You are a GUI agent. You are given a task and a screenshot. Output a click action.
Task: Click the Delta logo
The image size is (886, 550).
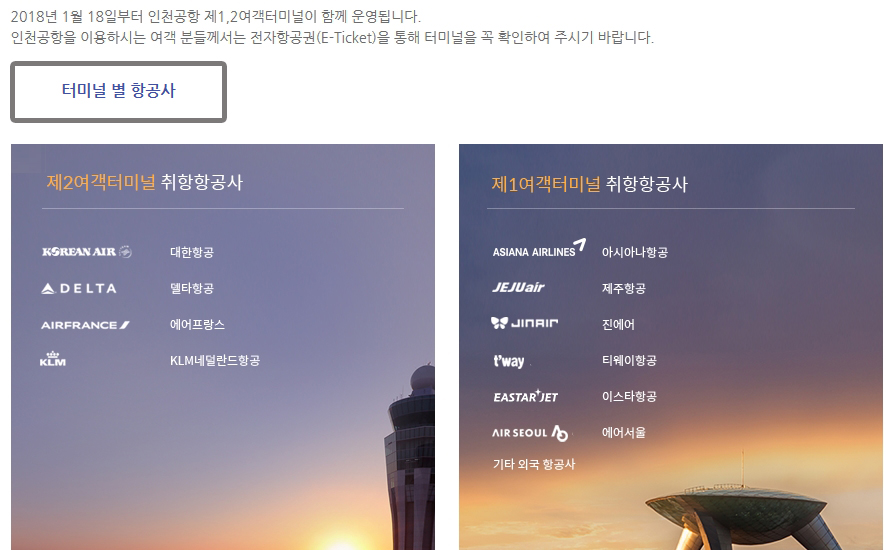[x=79, y=288]
